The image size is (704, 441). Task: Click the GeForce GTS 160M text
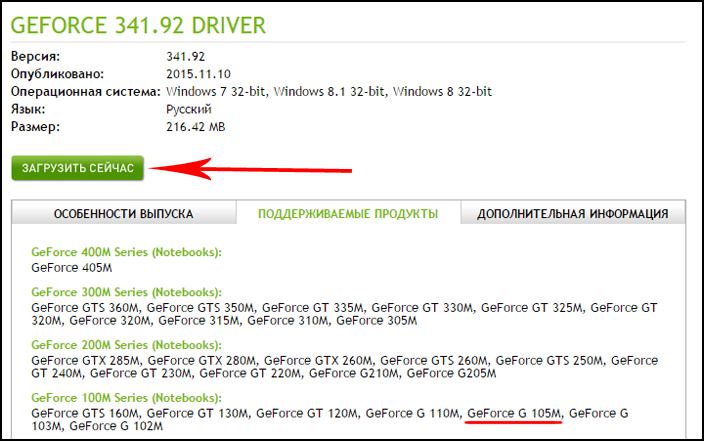point(85,413)
